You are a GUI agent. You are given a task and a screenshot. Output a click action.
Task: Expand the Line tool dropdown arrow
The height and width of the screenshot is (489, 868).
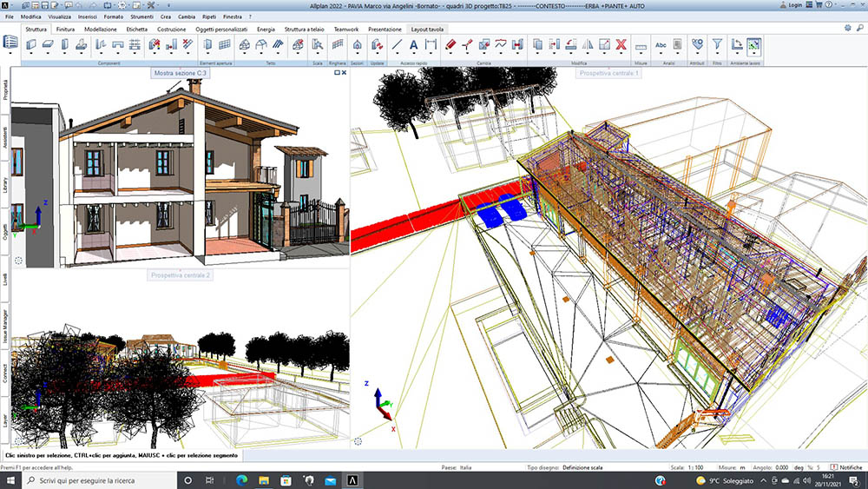[x=397, y=54]
